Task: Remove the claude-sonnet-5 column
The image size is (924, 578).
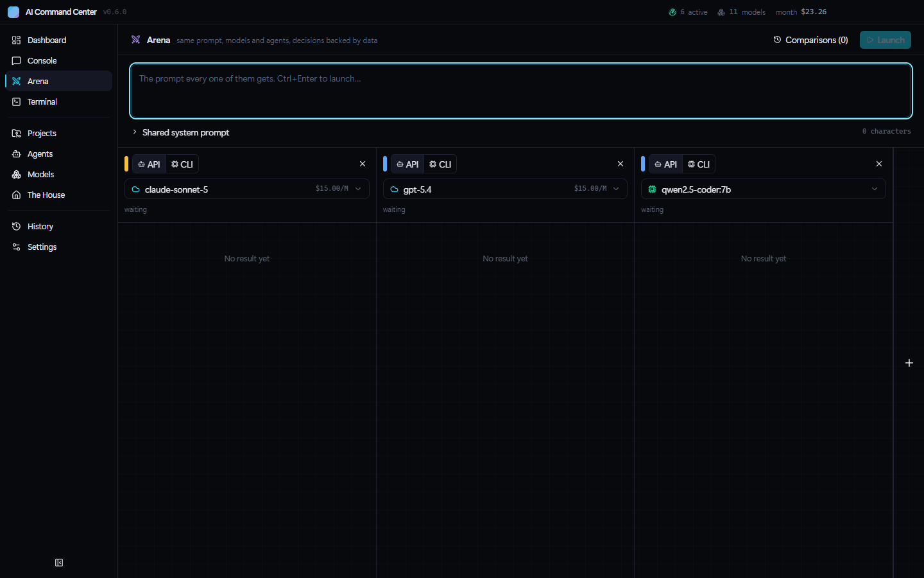Action: [363, 164]
